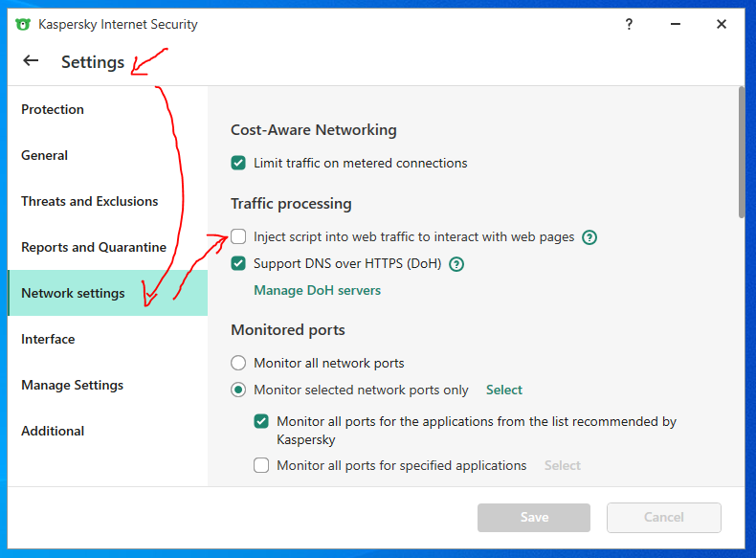
Task: Open the Additional settings section
Action: coord(53,432)
